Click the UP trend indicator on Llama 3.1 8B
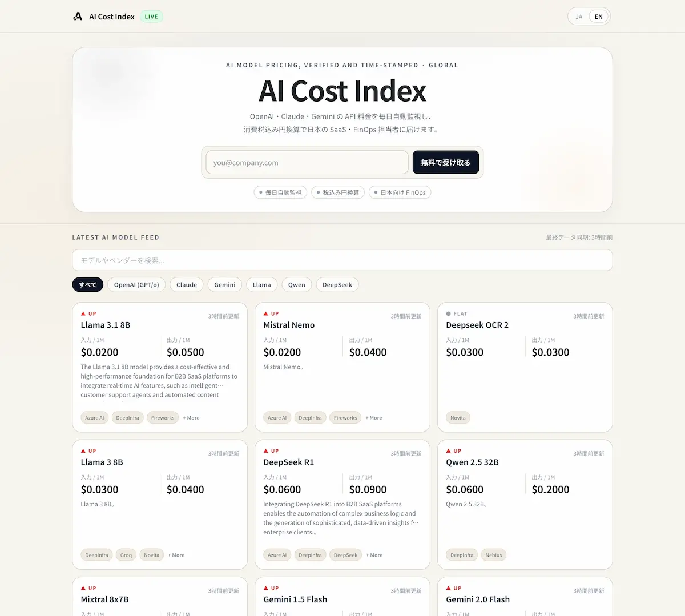 87,313
